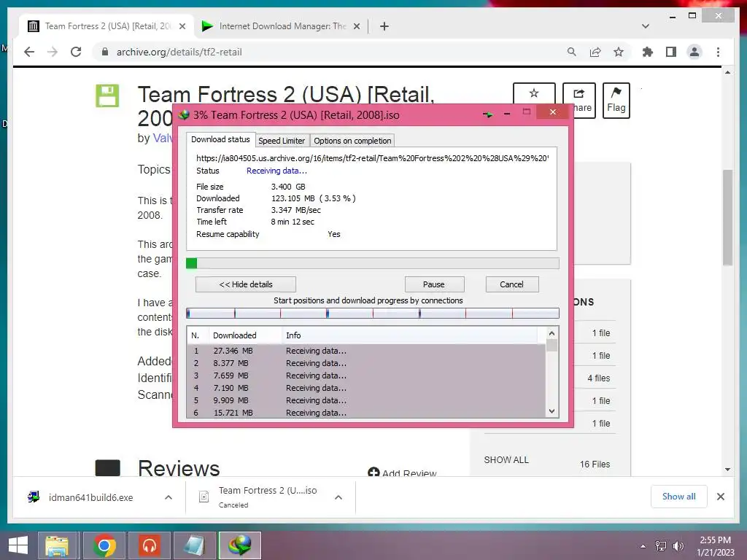Pause the IDM download

pyautogui.click(x=434, y=284)
